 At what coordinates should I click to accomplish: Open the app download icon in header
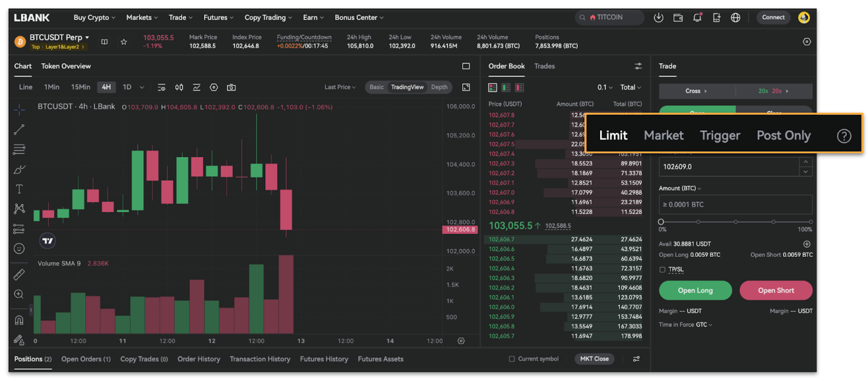[658, 17]
